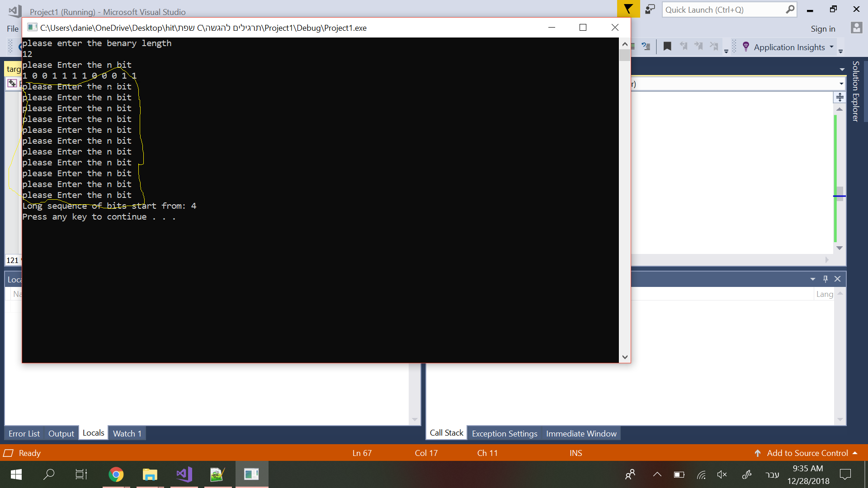Click the Quick Launch search magnifier
Viewport: 868px width, 488px height.
click(x=790, y=9)
